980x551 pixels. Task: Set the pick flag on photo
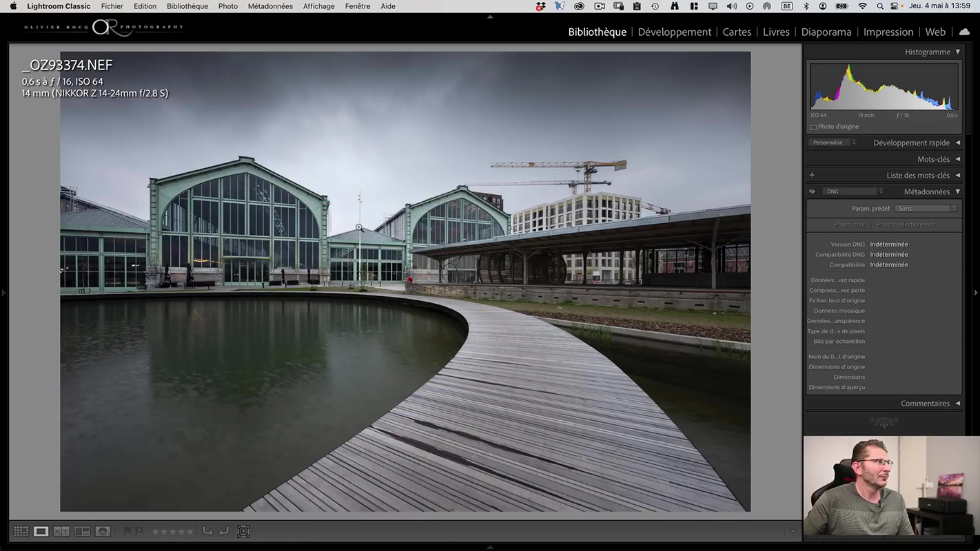127,531
